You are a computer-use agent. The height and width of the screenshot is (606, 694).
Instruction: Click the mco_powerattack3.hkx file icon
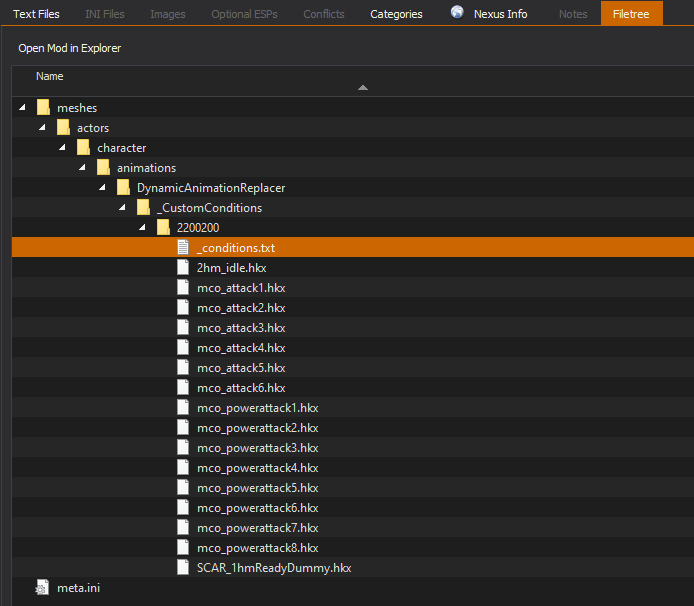tap(183, 448)
